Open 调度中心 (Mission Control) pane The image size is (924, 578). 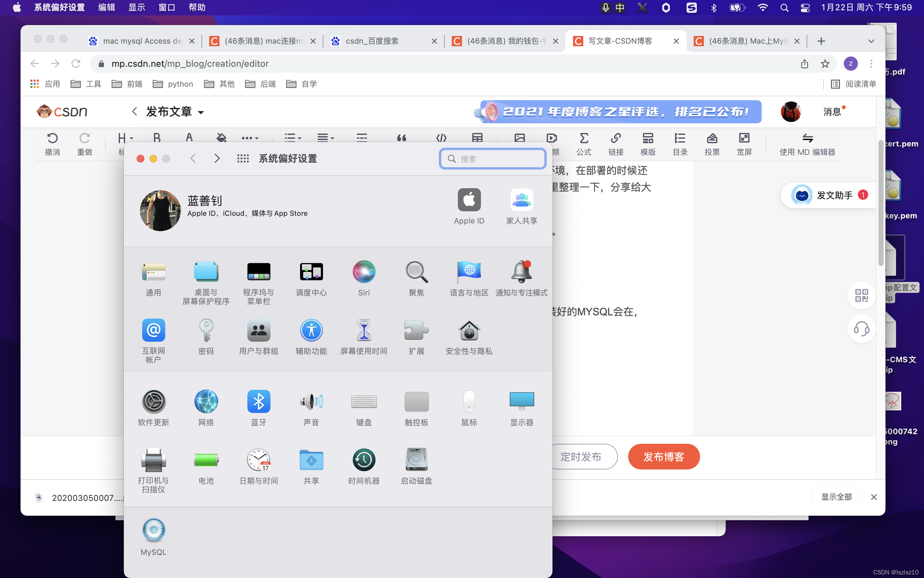pos(312,279)
